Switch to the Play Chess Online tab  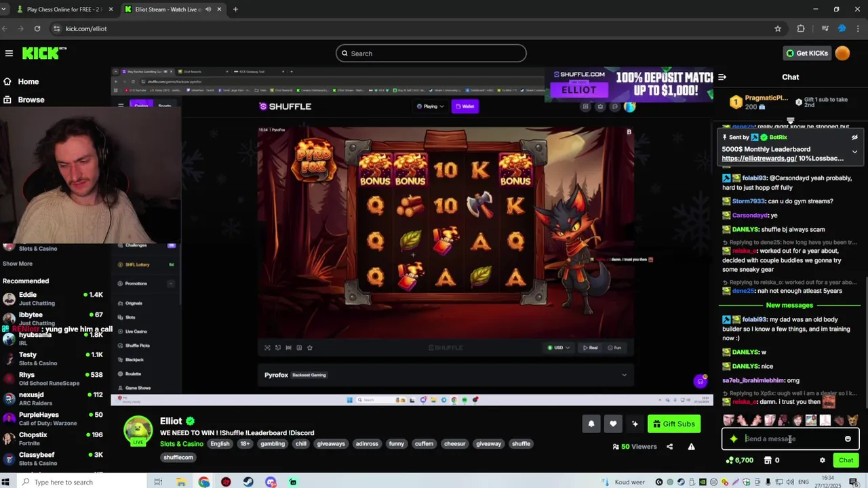(64, 9)
